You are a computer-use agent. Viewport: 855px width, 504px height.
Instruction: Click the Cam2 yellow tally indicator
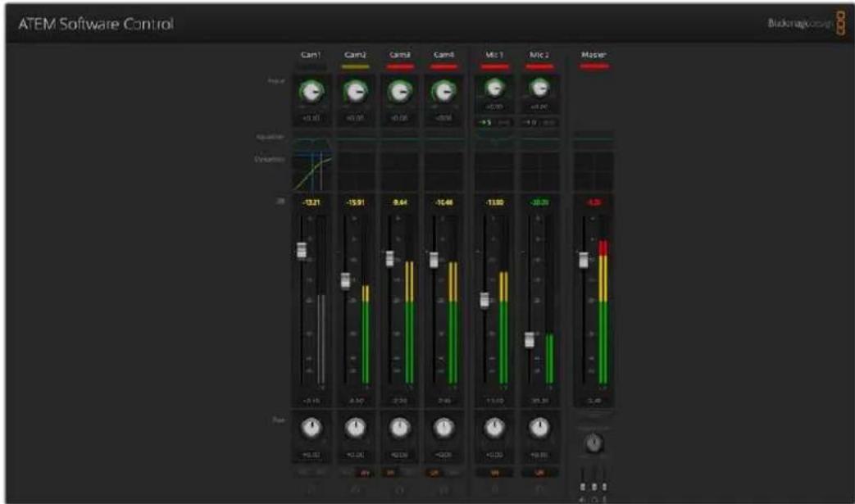tap(356, 66)
